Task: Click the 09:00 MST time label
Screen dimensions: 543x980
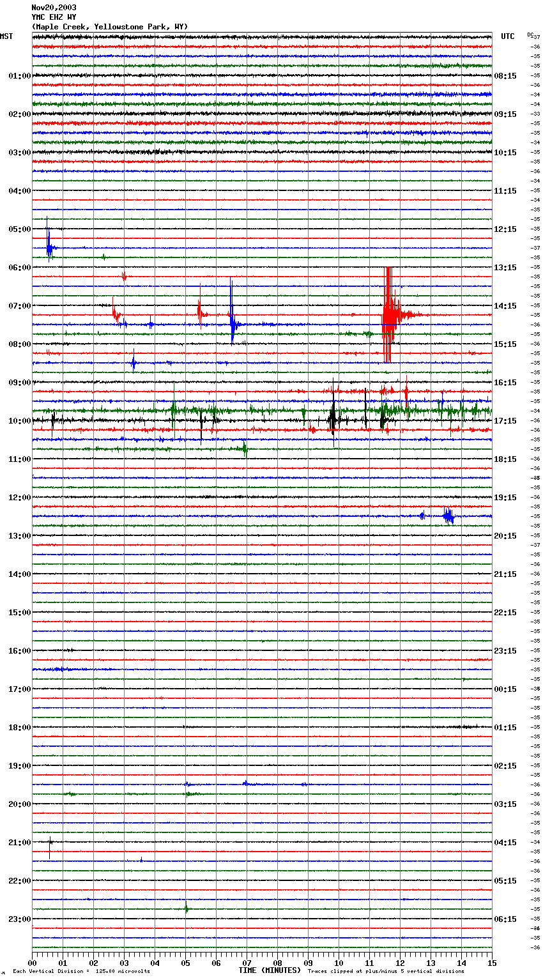Action: [19, 383]
